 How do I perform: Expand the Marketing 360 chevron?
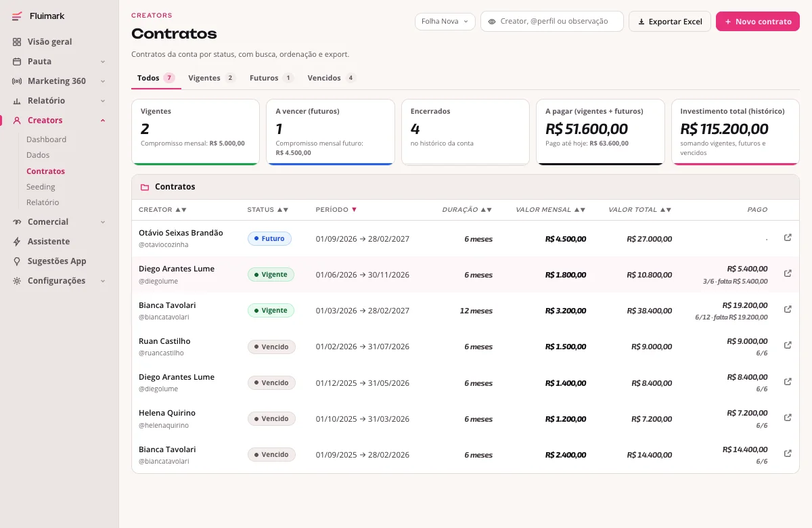click(103, 81)
